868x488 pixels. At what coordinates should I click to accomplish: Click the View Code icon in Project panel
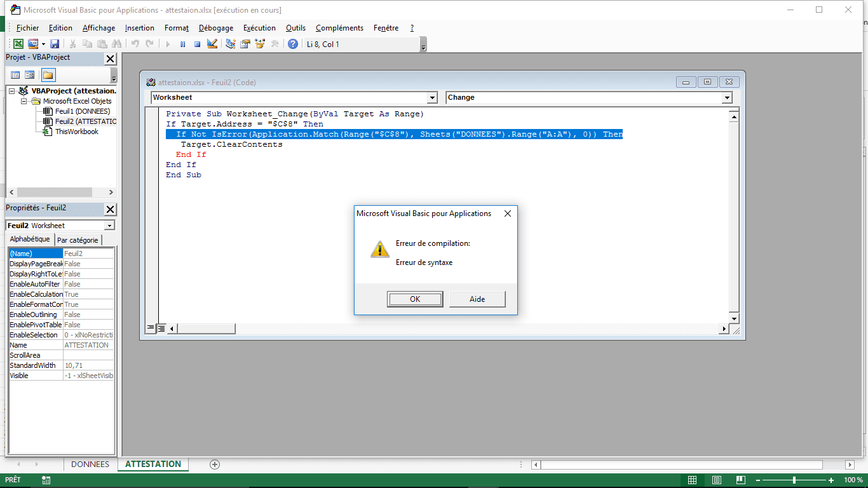click(15, 75)
